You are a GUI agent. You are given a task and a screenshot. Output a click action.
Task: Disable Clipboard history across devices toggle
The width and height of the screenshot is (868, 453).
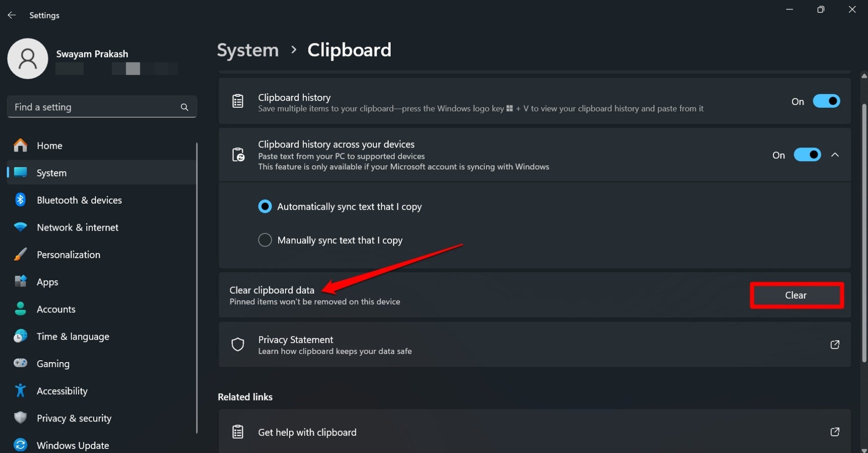tap(807, 155)
